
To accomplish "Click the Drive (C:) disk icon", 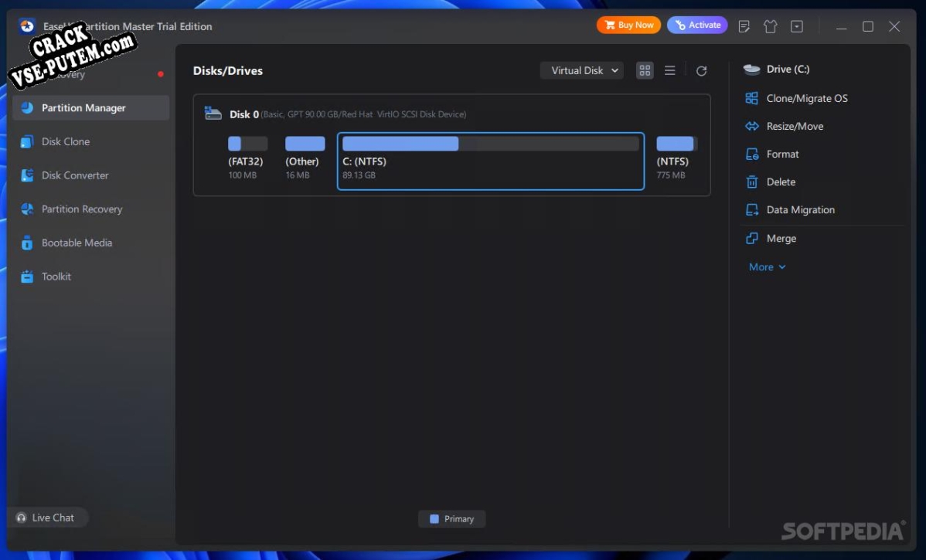I will pyautogui.click(x=751, y=70).
